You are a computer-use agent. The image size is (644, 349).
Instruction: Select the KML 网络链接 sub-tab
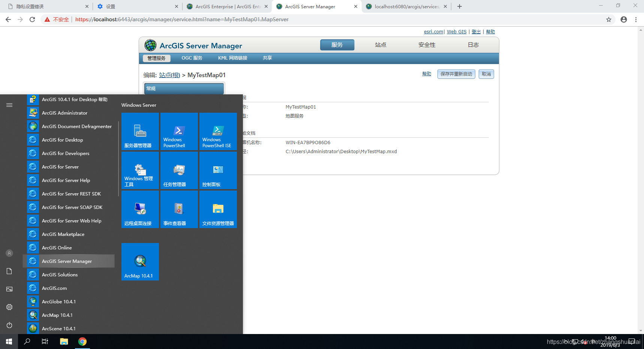pyautogui.click(x=232, y=58)
